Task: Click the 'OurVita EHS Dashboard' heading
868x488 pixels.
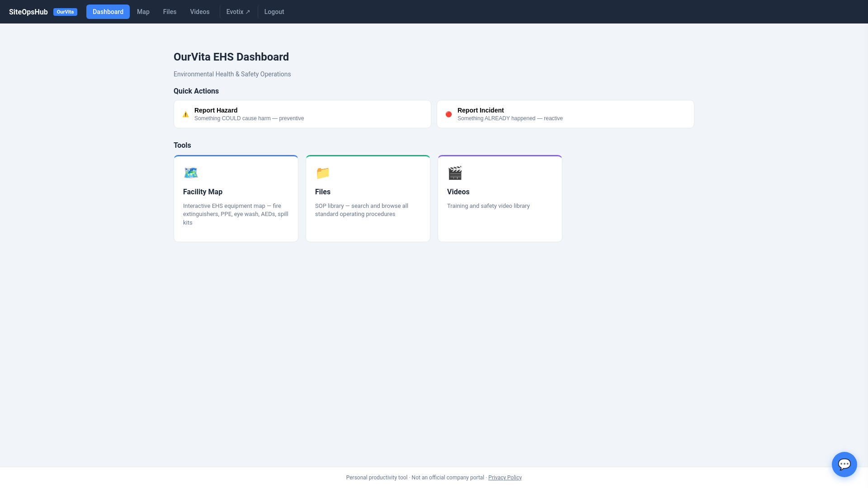Action: click(x=231, y=57)
